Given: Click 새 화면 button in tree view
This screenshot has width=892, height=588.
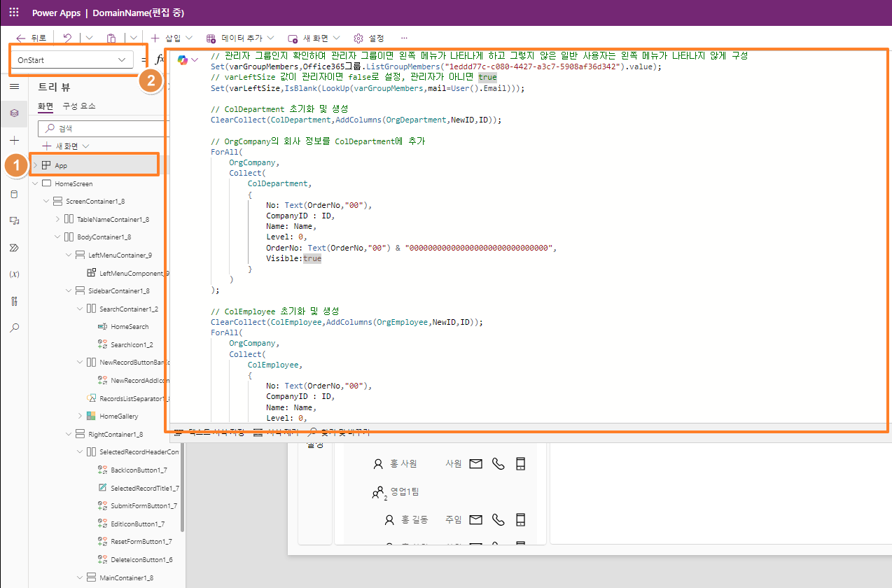Looking at the screenshot, I should tap(67, 146).
